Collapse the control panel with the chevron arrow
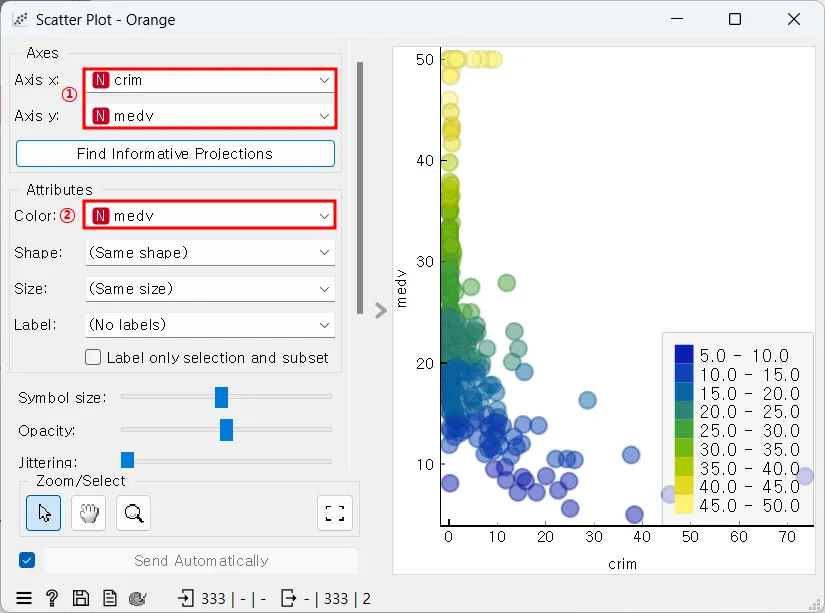Screen dimensions: 825x613 coord(381,310)
